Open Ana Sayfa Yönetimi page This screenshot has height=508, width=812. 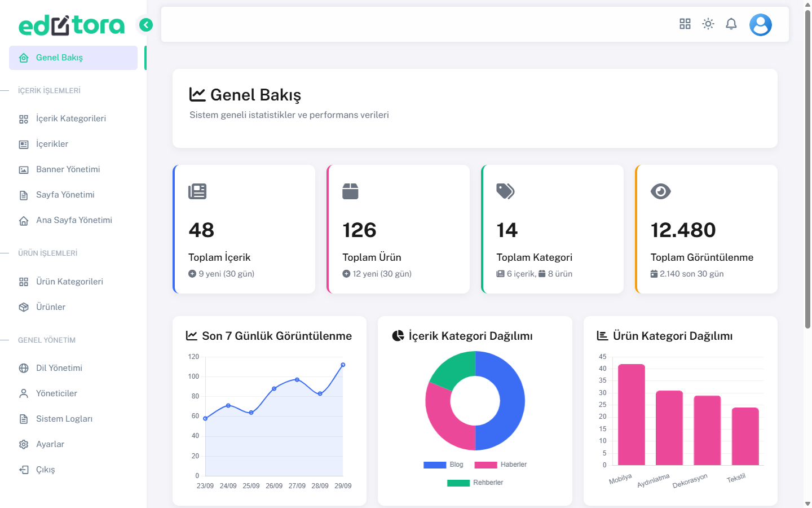(x=73, y=220)
